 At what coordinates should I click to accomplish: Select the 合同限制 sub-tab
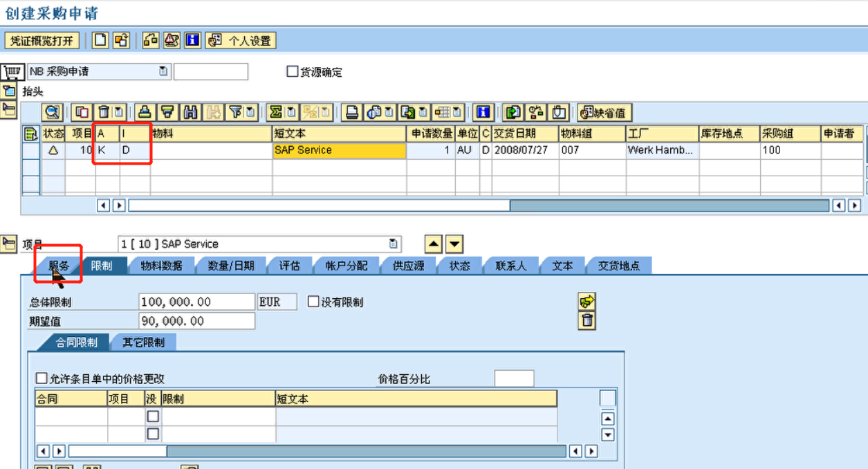tap(76, 342)
